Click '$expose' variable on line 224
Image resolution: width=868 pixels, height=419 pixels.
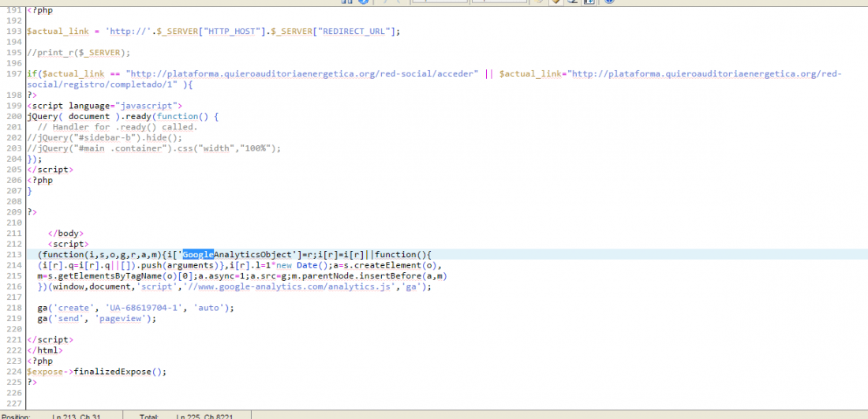pyautogui.click(x=44, y=372)
